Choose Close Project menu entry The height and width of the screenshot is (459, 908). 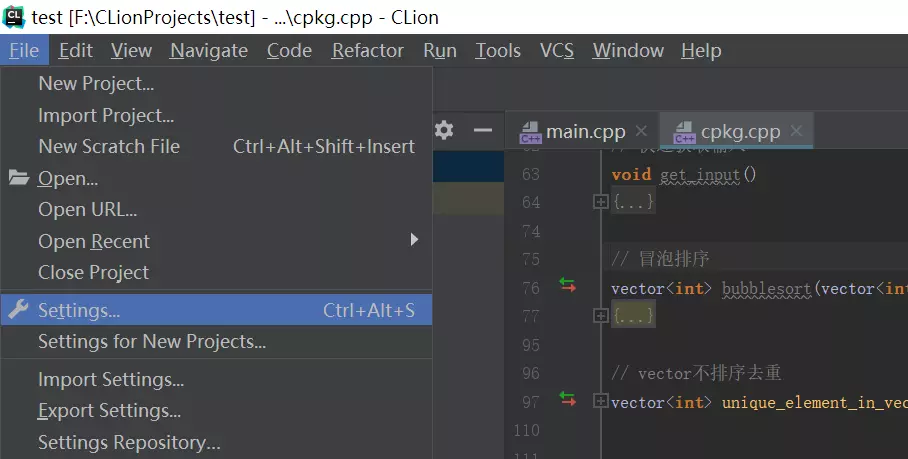tap(216, 273)
